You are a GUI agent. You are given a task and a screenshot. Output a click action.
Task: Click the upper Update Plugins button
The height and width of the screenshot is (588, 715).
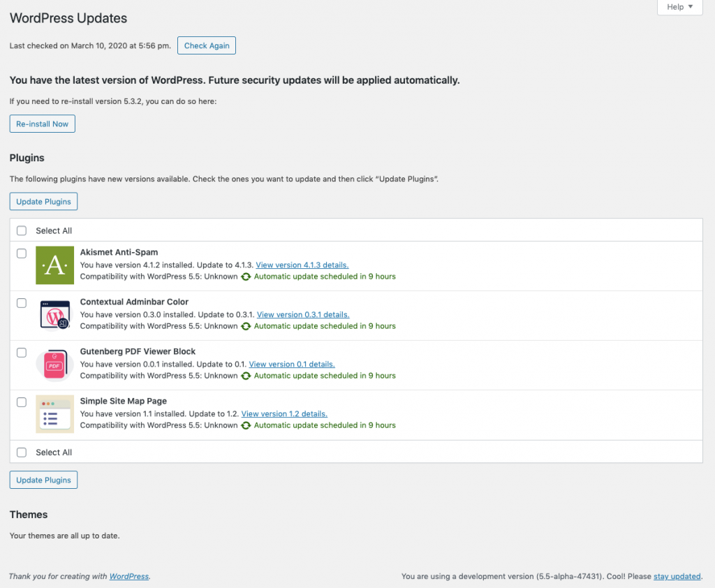(x=43, y=201)
